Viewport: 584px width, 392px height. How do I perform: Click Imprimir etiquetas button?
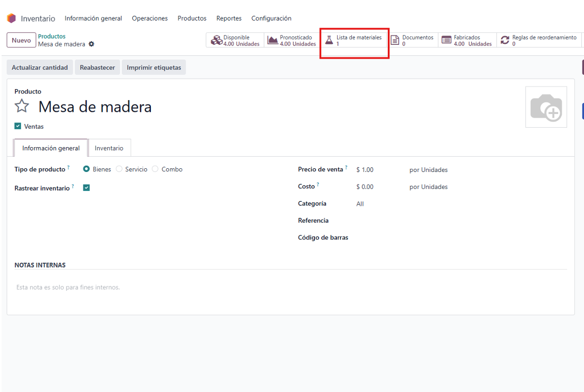click(x=154, y=68)
